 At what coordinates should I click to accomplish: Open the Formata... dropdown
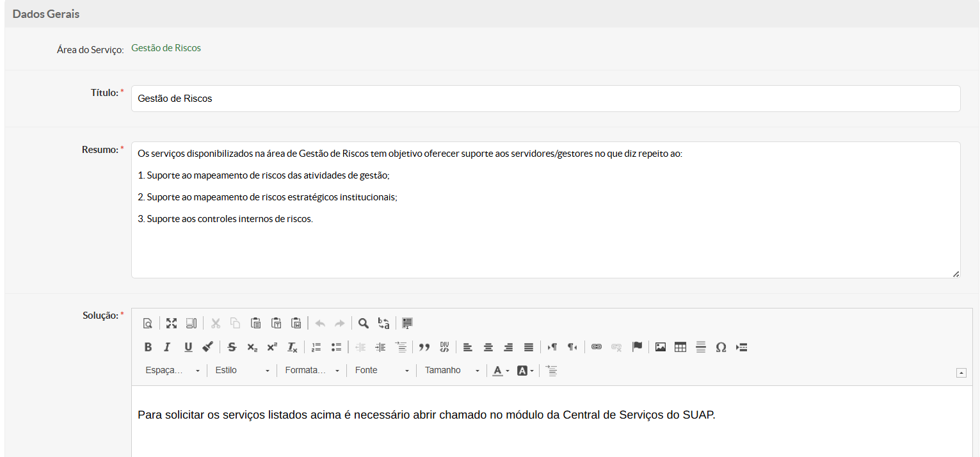[312, 371]
